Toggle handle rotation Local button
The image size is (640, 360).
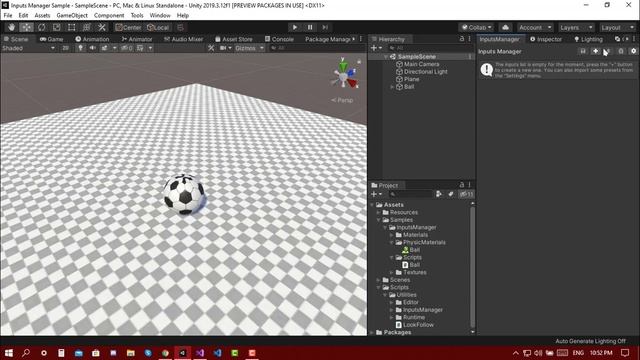pos(158,27)
